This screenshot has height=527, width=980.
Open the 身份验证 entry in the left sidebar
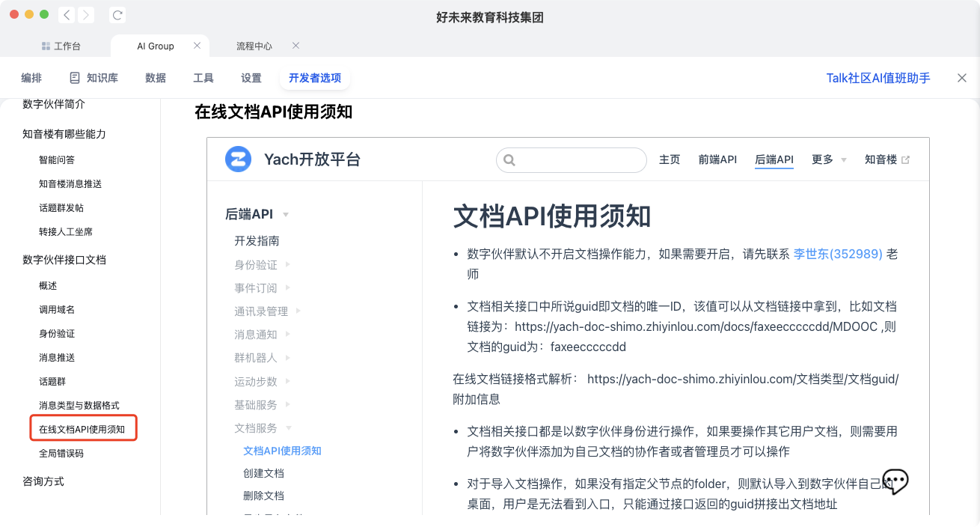pyautogui.click(x=57, y=333)
